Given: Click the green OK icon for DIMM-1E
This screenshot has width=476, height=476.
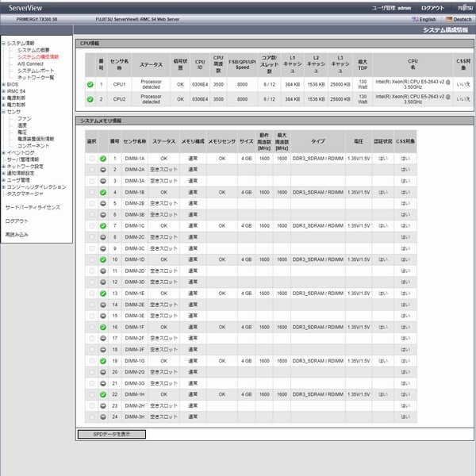Looking at the screenshot, I should [103, 294].
